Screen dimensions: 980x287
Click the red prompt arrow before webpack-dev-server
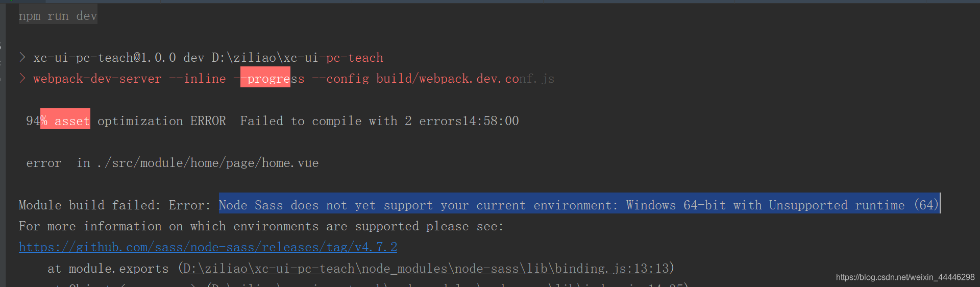[x=22, y=78]
